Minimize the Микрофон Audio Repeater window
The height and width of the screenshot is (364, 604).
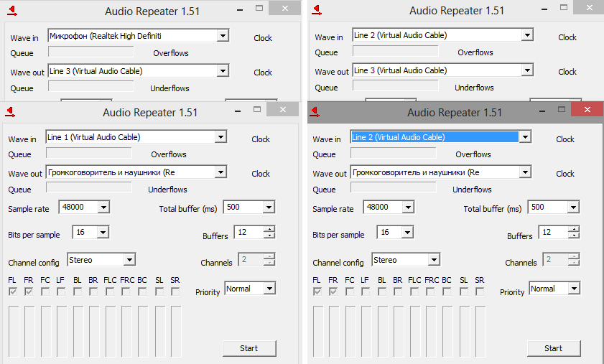(x=240, y=10)
